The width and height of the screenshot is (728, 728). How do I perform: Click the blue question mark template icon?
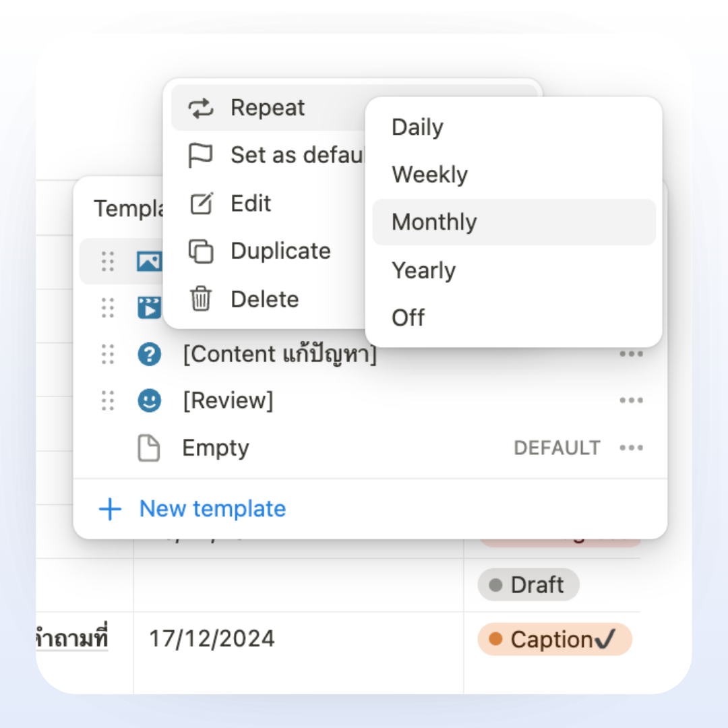pyautogui.click(x=149, y=354)
